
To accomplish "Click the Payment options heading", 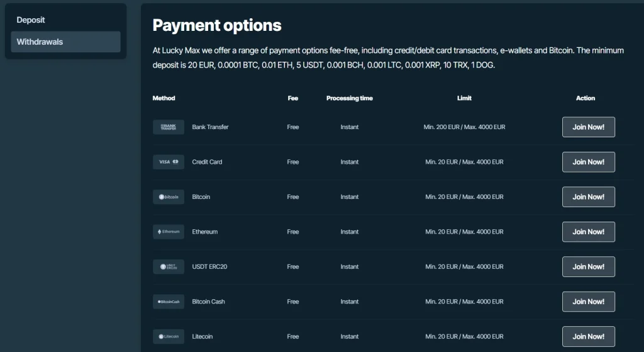I will 217,25.
